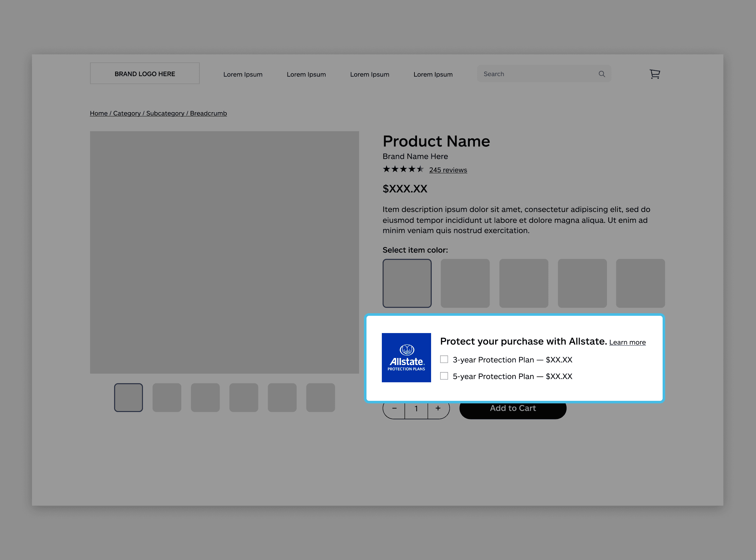Click the main product image
Screen dimensions: 756x560
(x=224, y=252)
